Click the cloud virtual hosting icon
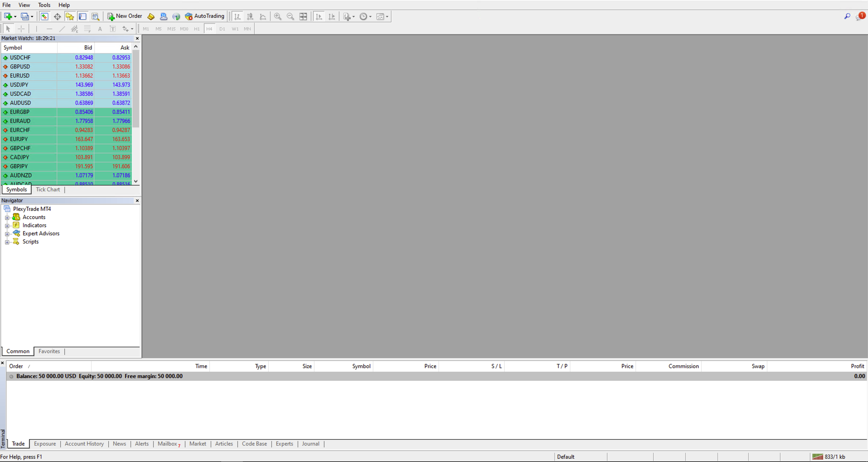This screenshot has width=868, height=462. pyautogui.click(x=164, y=16)
